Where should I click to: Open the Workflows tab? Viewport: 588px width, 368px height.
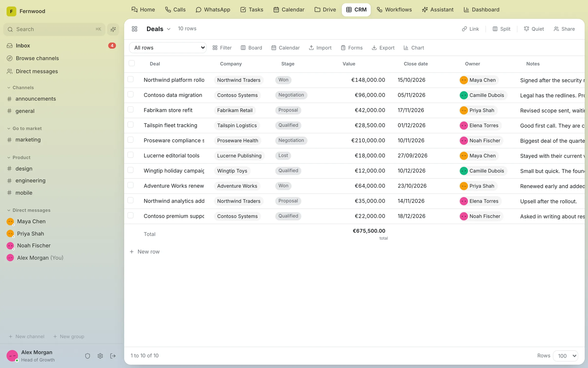(394, 10)
